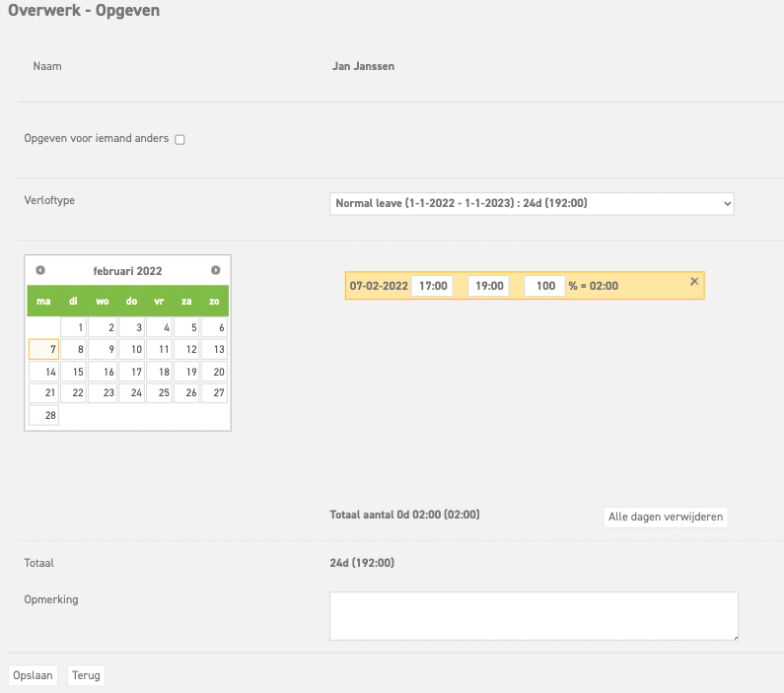Click 'Alle dagen verwijderen' button
The width and height of the screenshot is (784, 693).
pos(666,518)
